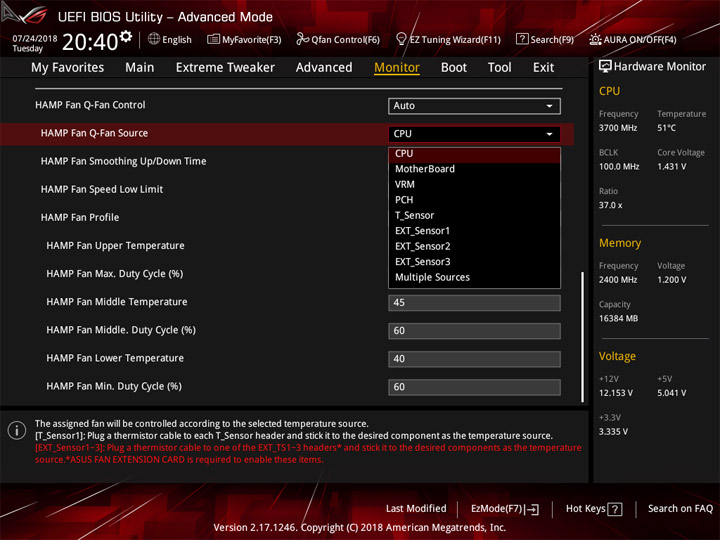Choose EXT_Sensor2 from the list
This screenshot has height=540, width=720.
[x=474, y=247]
